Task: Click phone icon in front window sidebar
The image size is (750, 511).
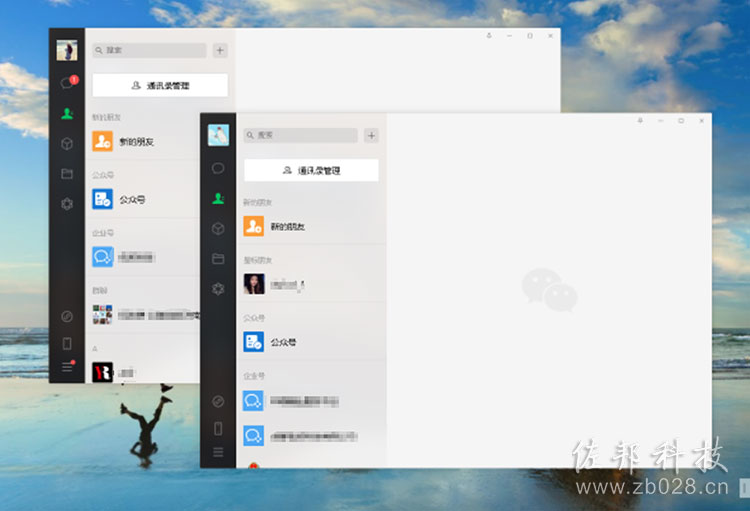Action: point(218,429)
